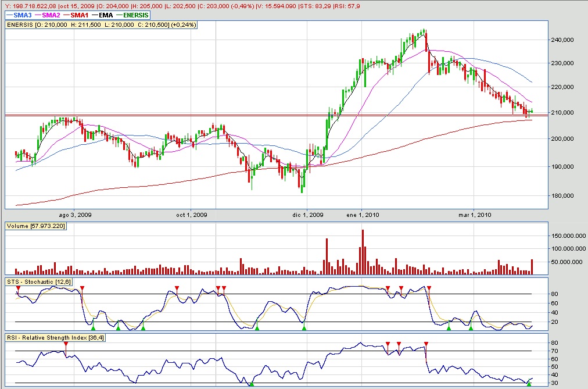Viewport: 588px width, 389px height.
Task: Click the O: 204,000 header value
Action: click(112, 6)
